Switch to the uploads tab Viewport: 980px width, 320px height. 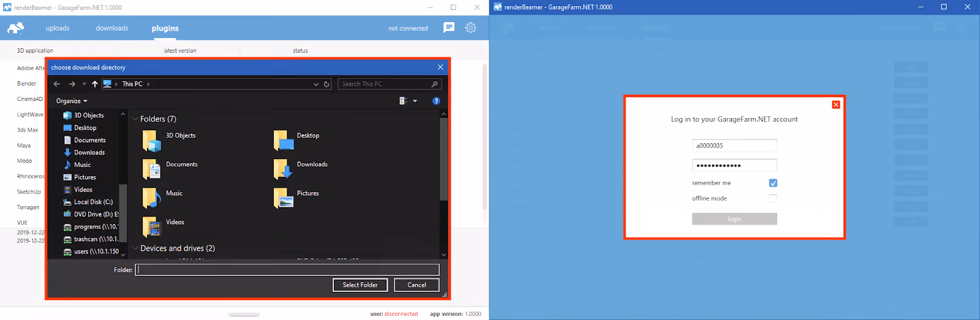(58, 28)
